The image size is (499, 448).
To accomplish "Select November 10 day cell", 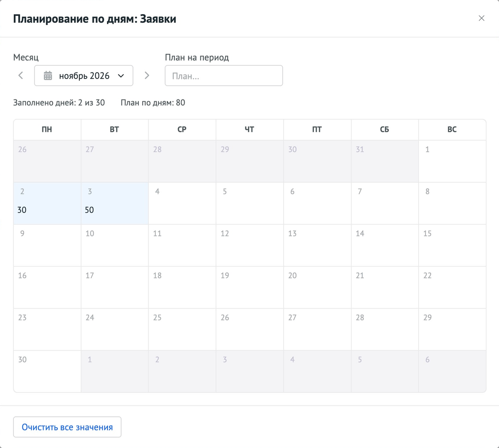I will [115, 245].
